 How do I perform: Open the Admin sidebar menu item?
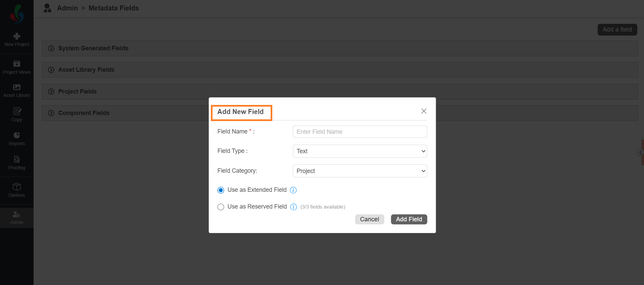click(x=17, y=218)
